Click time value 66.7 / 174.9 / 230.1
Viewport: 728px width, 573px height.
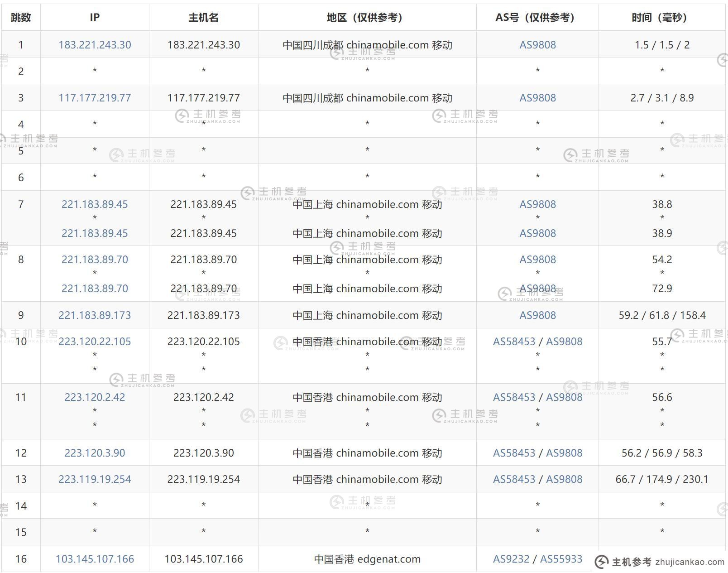[662, 479]
